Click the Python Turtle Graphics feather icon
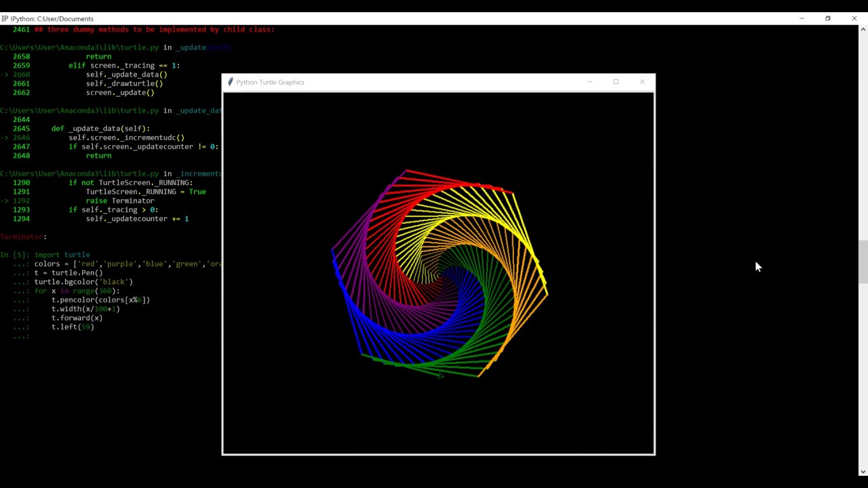The image size is (868, 488). [x=231, y=82]
